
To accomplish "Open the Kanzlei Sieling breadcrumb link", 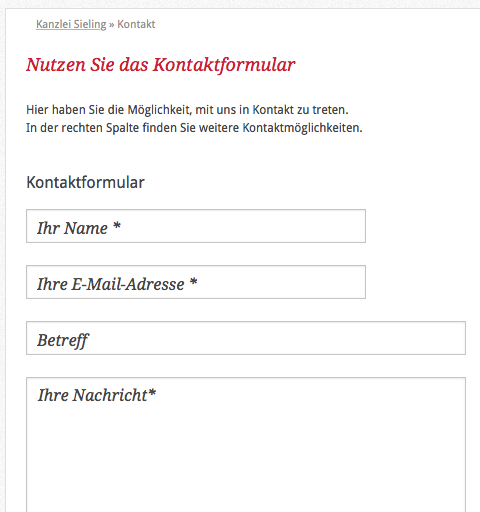I will point(71,24).
